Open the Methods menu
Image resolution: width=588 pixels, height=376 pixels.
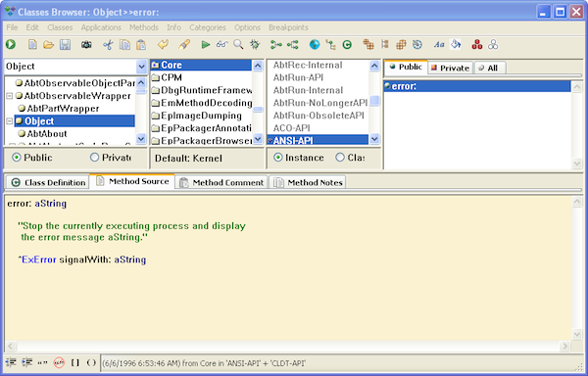pos(144,27)
